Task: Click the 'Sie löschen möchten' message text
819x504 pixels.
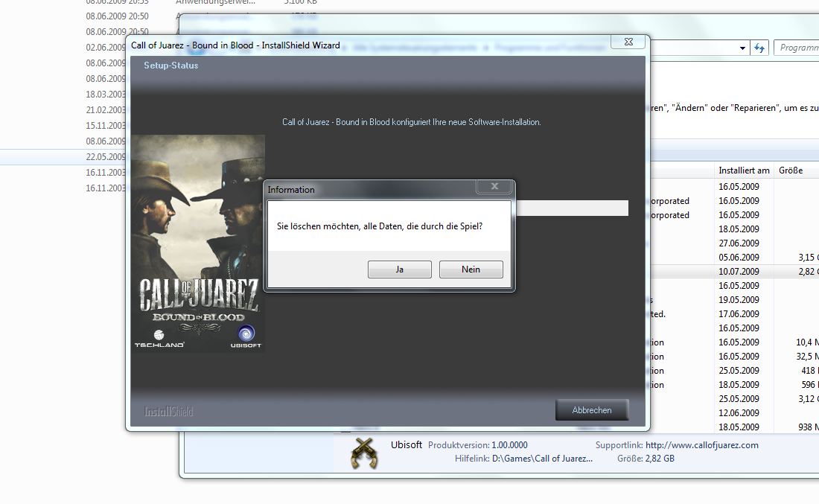Action: click(380, 226)
